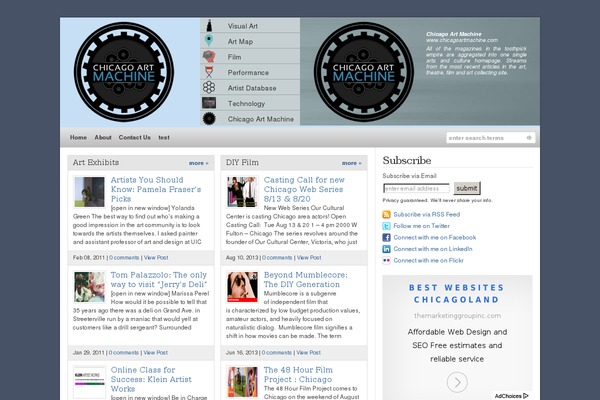
Task: Click Beyond Mumblecore article thumbnail
Action: pos(242,287)
